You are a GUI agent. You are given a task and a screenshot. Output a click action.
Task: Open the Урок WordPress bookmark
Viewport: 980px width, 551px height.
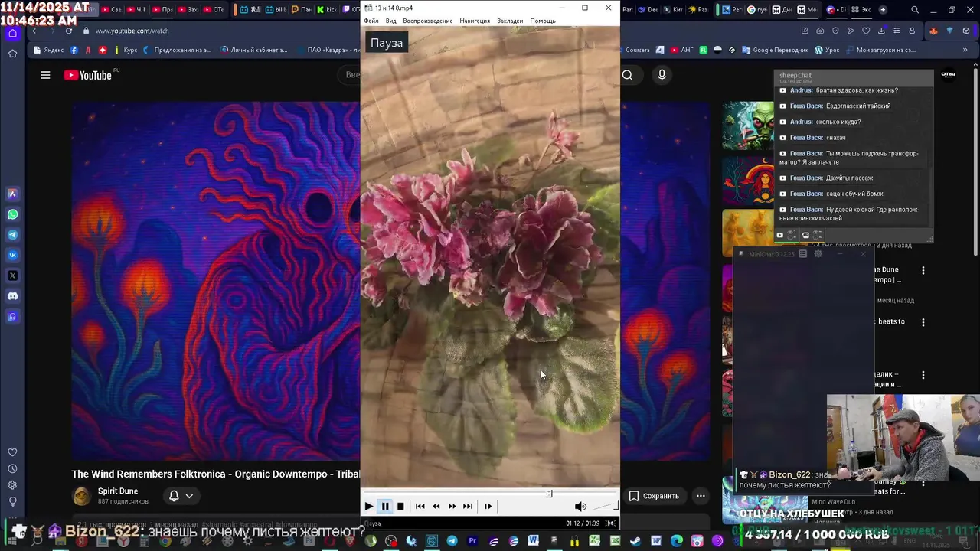pos(827,50)
